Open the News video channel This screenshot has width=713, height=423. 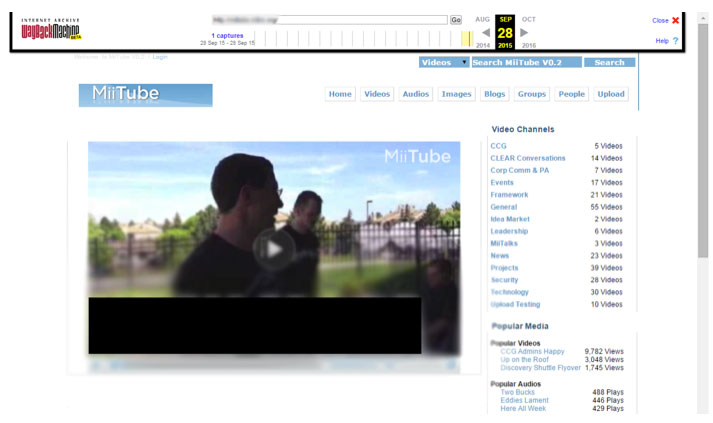pyautogui.click(x=500, y=256)
